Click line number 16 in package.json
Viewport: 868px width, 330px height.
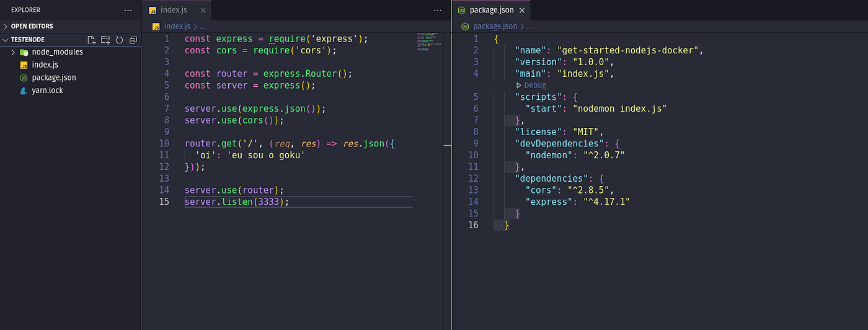tap(474, 225)
